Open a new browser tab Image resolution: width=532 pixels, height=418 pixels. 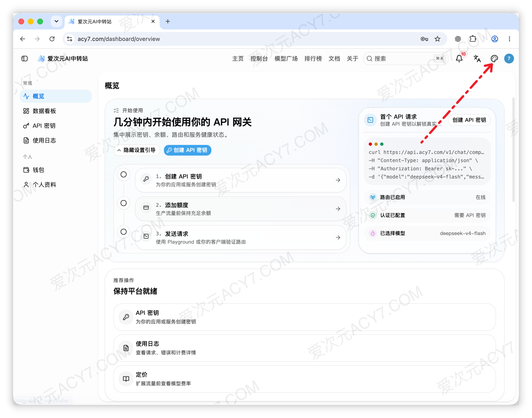168,21
